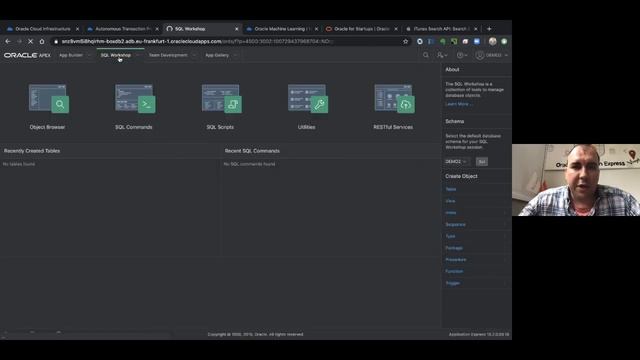Create a new Function object
Viewport: 640px width, 360px height.
pyautogui.click(x=454, y=271)
